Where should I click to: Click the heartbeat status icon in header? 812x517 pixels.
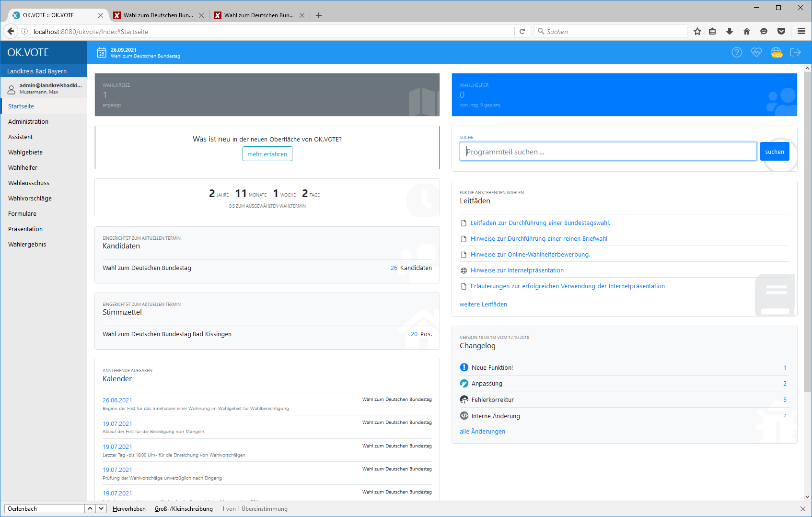(x=756, y=52)
